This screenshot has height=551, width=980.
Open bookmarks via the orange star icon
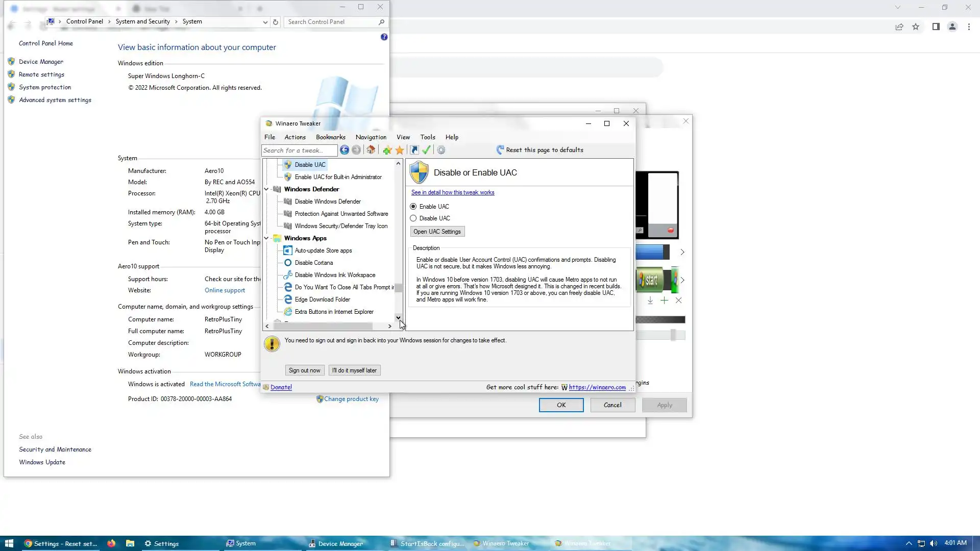click(x=400, y=150)
